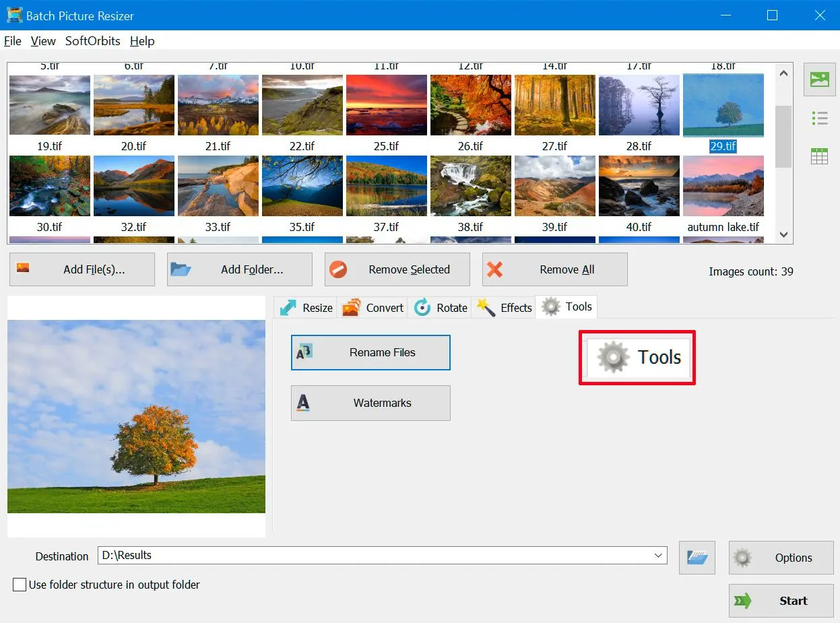The height and width of the screenshot is (623, 840).
Task: Click Add Folder button
Action: click(x=240, y=269)
